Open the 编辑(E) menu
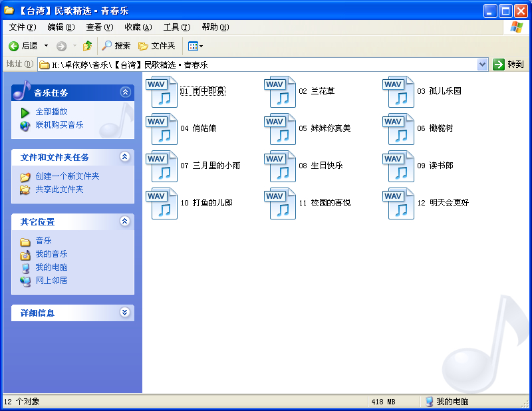 [61, 27]
